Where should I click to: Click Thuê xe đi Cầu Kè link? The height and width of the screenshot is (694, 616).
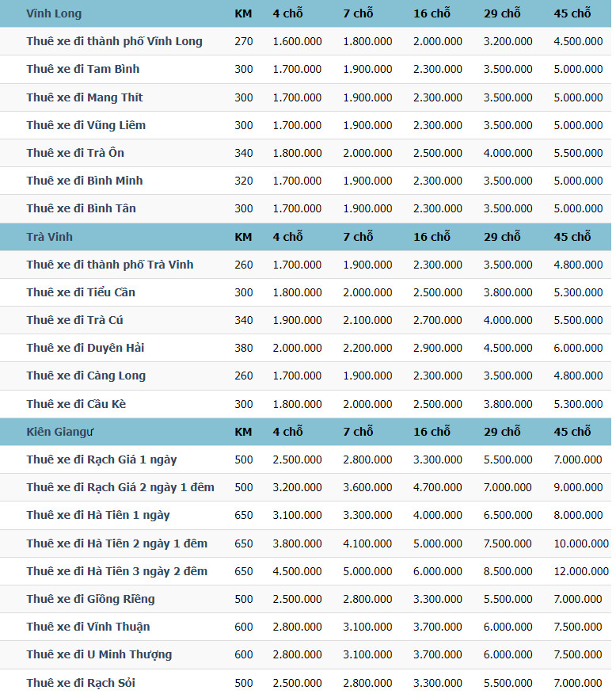click(76, 404)
